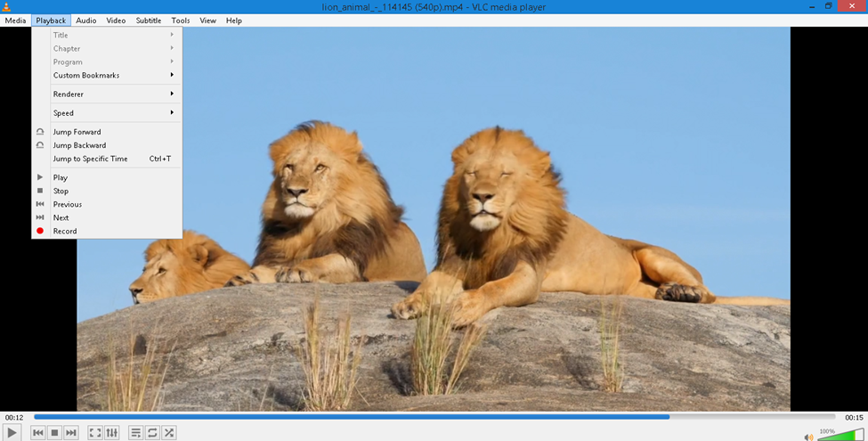
Task: Expand the Custom Bookmarks submenu
Action: click(107, 76)
